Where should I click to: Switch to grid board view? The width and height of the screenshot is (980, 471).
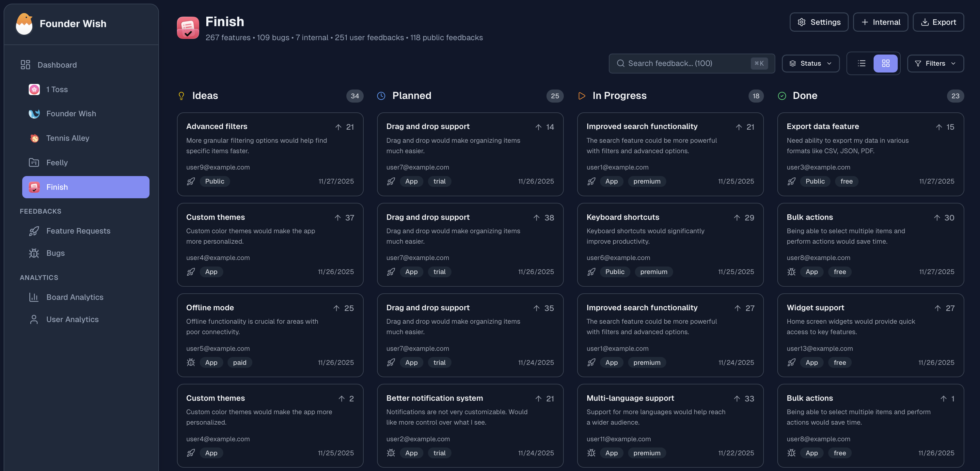point(886,63)
